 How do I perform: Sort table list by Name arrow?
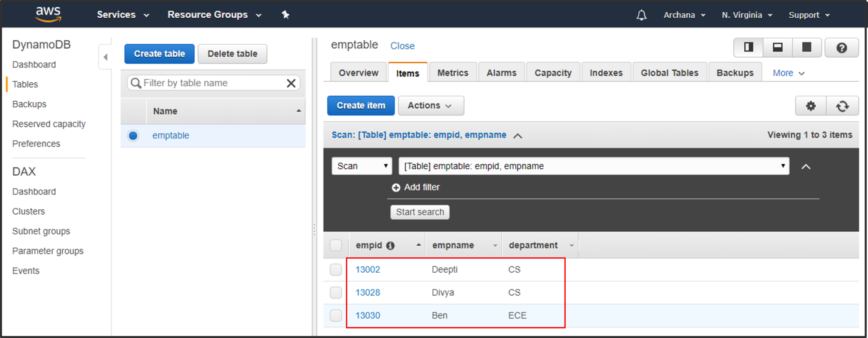click(299, 111)
